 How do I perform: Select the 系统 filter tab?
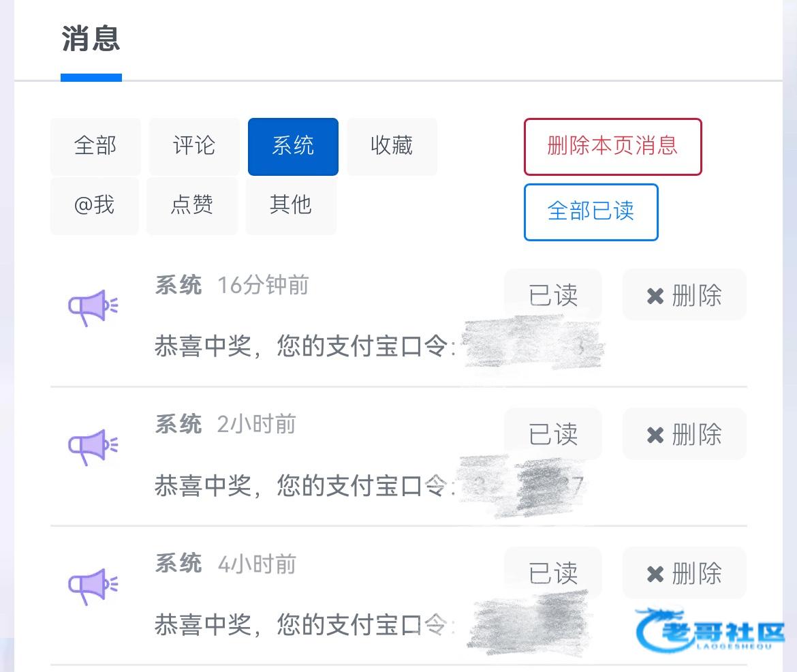[x=293, y=146]
